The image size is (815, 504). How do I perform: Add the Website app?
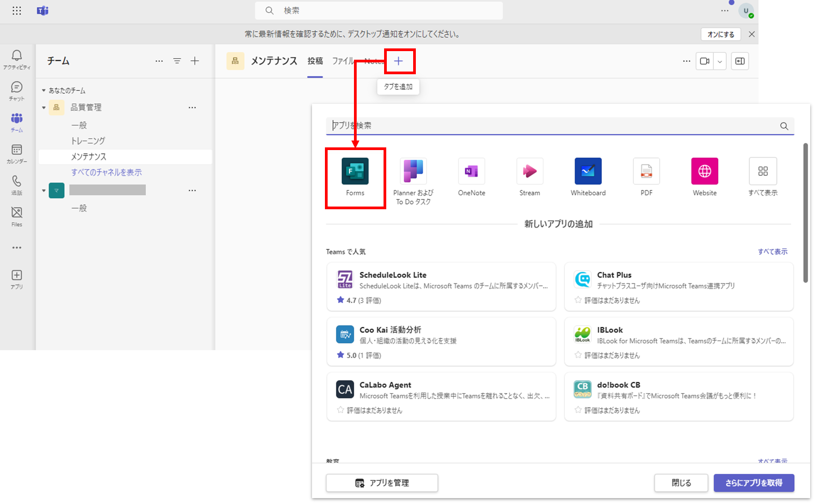(x=705, y=177)
